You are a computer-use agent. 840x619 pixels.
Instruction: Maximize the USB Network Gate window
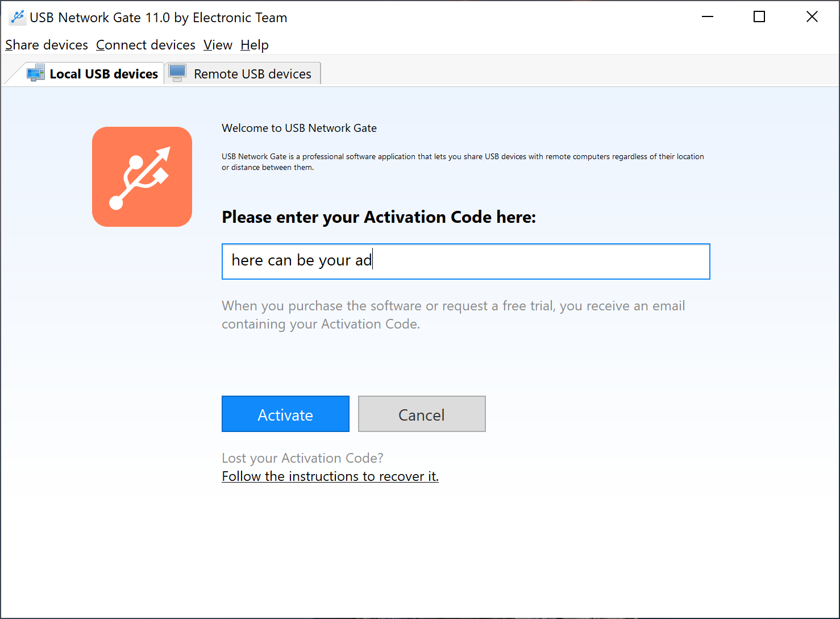tap(759, 17)
